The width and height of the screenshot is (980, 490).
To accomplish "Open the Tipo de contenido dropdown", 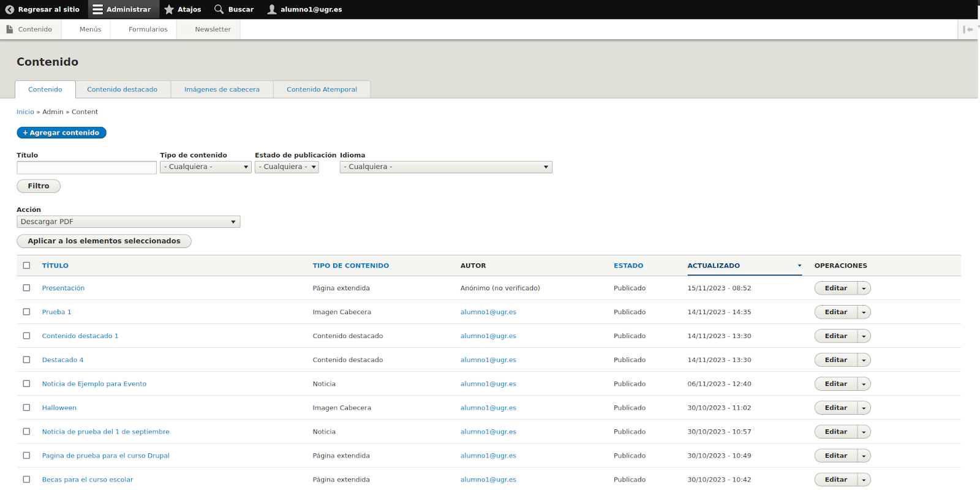I will tap(205, 167).
